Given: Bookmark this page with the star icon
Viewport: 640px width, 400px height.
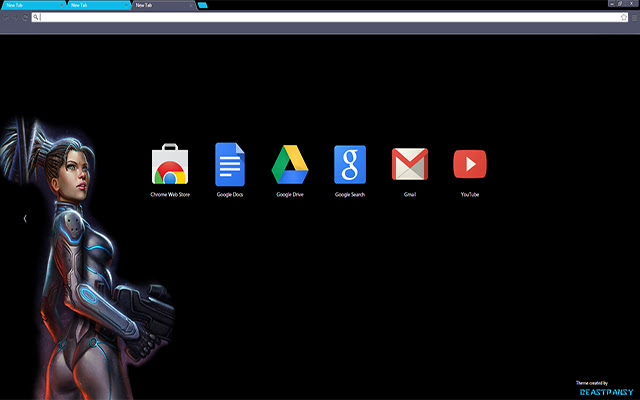Looking at the screenshot, I should tap(623, 17).
